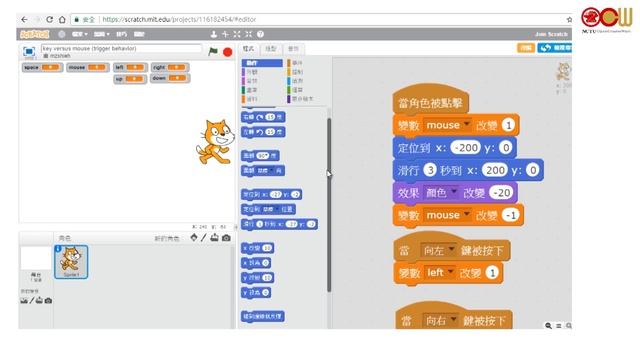Screen dimensions: 640x360
Task: Open block help question mark tool
Action: pyautogui.click(x=260, y=34)
